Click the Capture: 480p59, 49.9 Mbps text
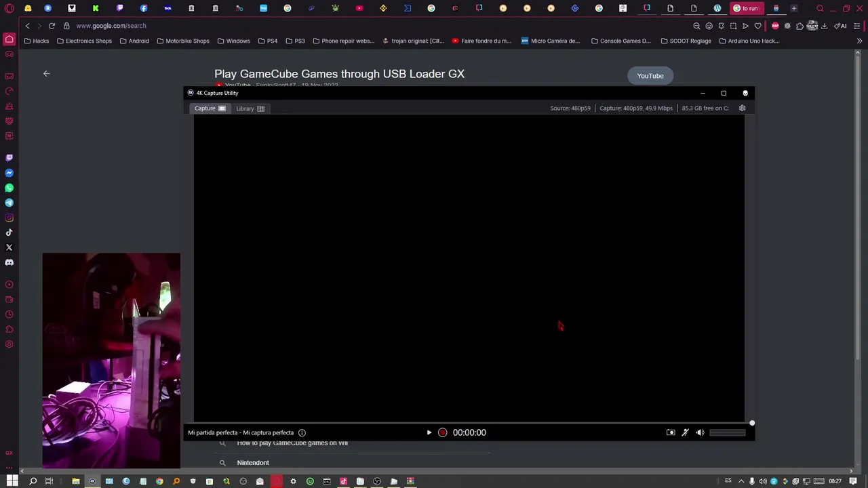The height and width of the screenshot is (488, 868). click(x=636, y=108)
